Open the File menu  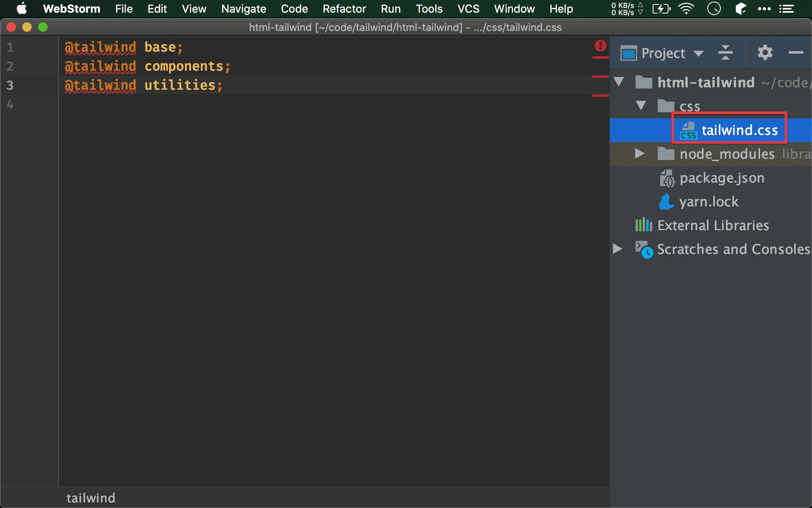[124, 9]
